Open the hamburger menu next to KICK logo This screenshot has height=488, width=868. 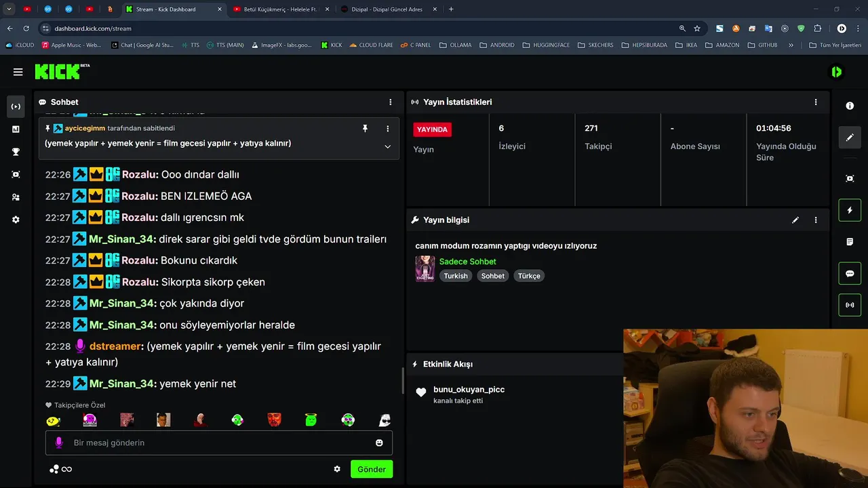pyautogui.click(x=18, y=72)
